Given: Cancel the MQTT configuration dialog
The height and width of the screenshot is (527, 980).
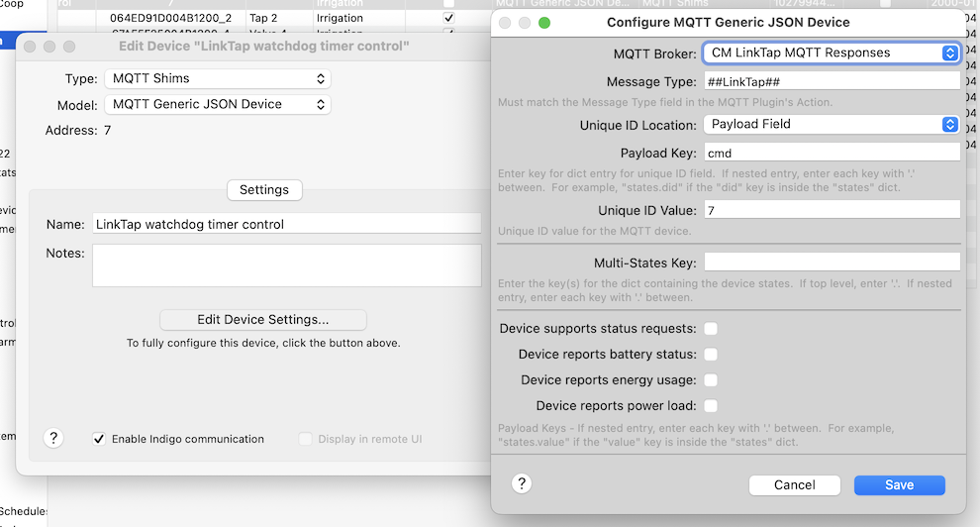Looking at the screenshot, I should [x=794, y=485].
